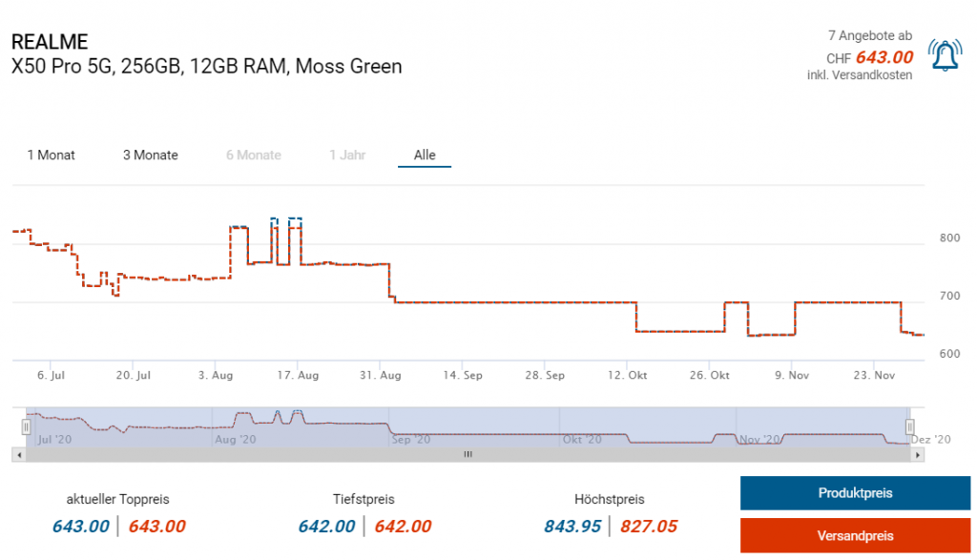Click the left range handle in navigator

[x=27, y=427]
